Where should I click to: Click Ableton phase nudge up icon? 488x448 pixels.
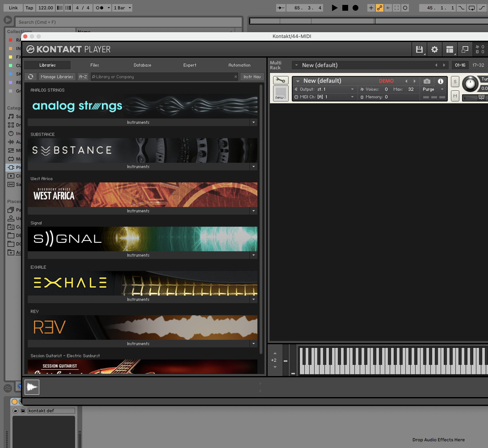coord(68,8)
